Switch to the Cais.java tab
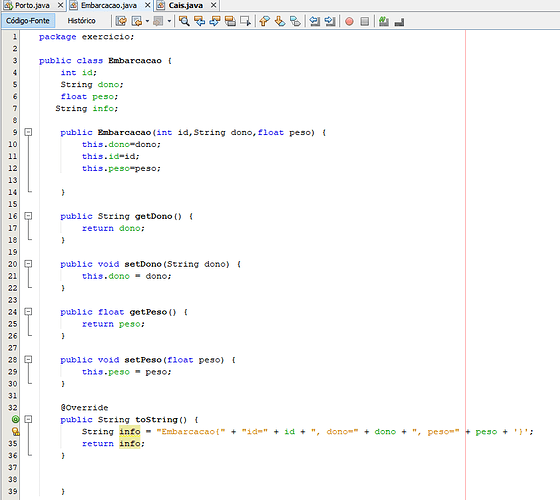This screenshot has height=500, width=560. tap(185, 5)
